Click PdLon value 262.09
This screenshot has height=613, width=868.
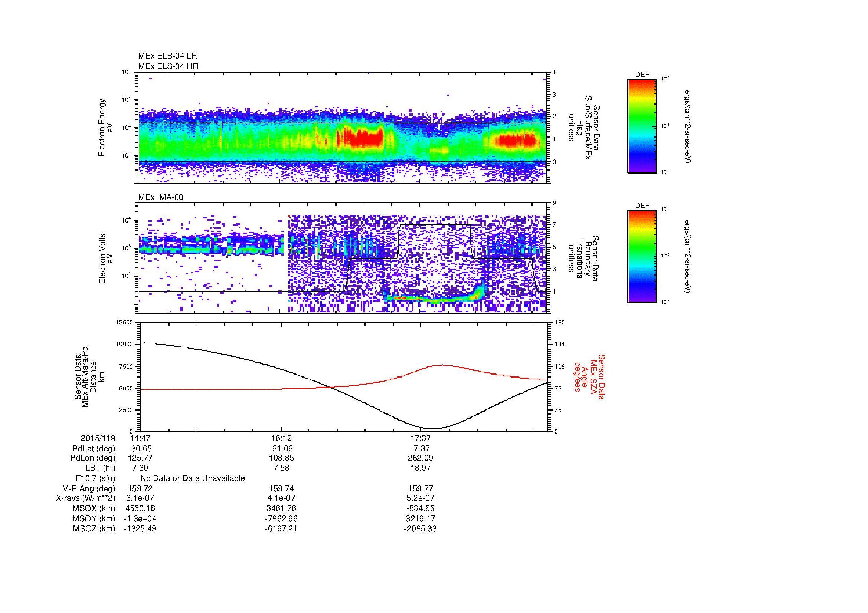(x=420, y=458)
